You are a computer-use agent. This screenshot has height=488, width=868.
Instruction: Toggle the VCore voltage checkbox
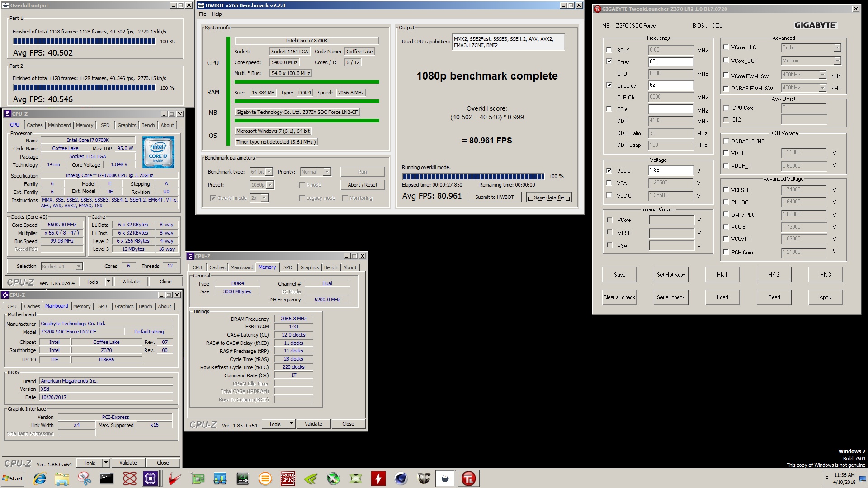pyautogui.click(x=609, y=170)
